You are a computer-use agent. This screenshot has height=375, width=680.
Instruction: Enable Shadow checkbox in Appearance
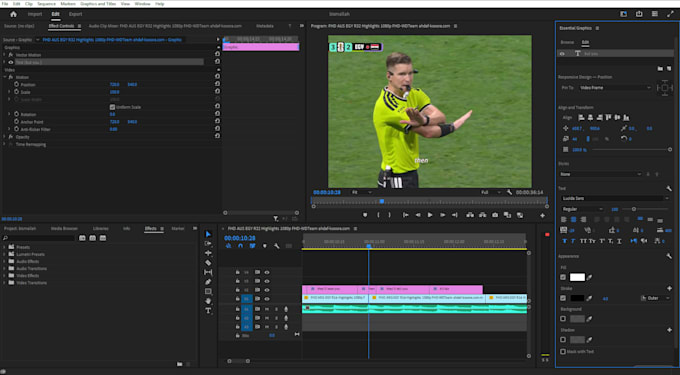pos(563,340)
